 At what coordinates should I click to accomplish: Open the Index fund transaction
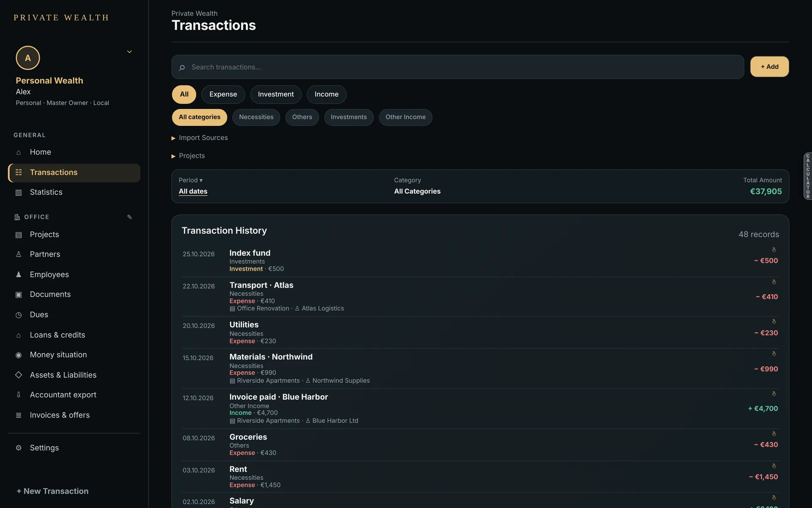tap(480, 261)
